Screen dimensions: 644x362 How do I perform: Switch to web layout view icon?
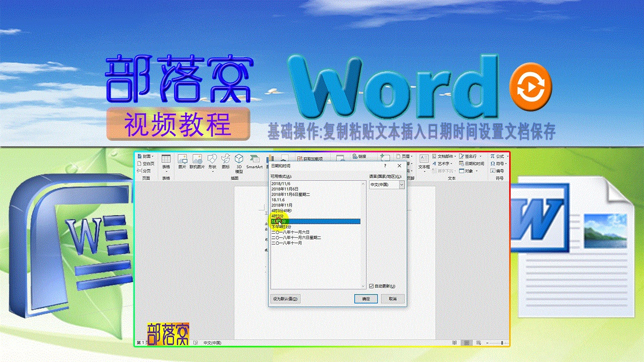click(479, 343)
